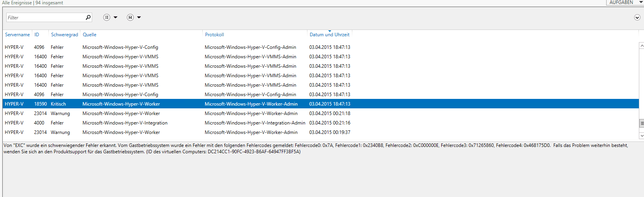Click the ID column header
The image size is (644, 197).
point(37,35)
